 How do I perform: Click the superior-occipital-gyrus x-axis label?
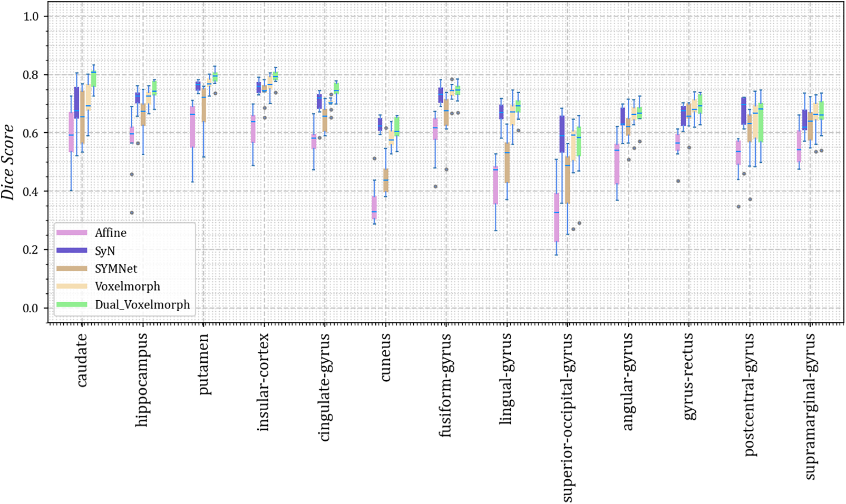click(567, 417)
